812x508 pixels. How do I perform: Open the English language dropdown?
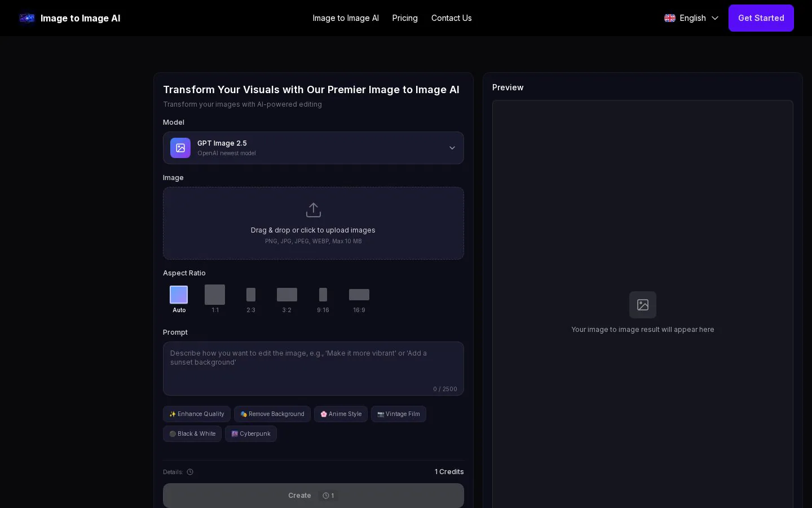[692, 18]
